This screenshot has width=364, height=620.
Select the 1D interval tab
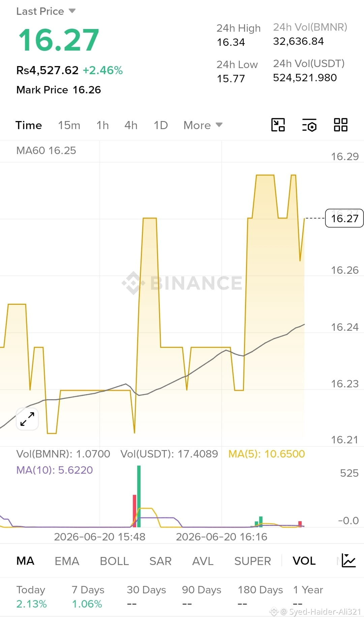pyautogui.click(x=161, y=125)
